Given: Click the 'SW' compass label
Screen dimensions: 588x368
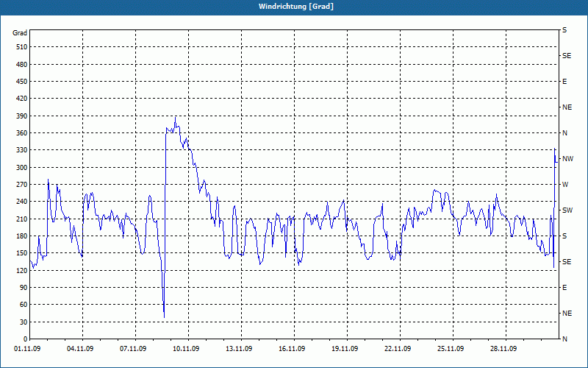Looking at the screenshot, I should (567, 210).
